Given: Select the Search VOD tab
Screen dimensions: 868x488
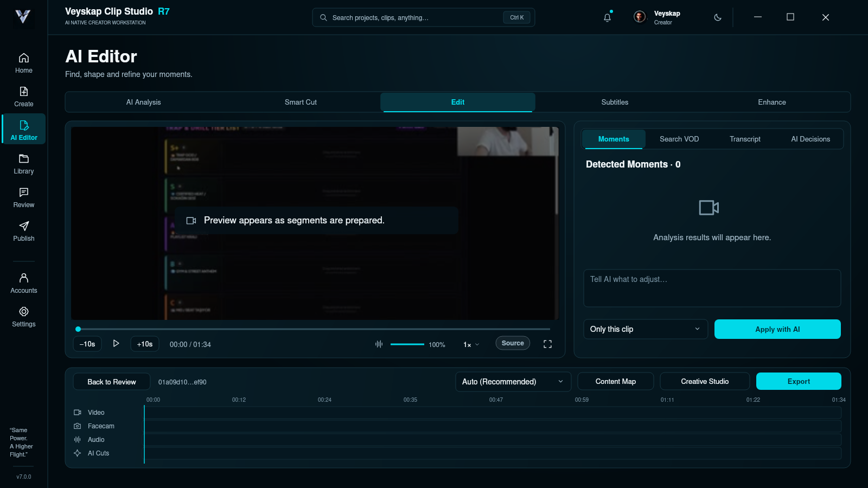Looking at the screenshot, I should pyautogui.click(x=679, y=139).
